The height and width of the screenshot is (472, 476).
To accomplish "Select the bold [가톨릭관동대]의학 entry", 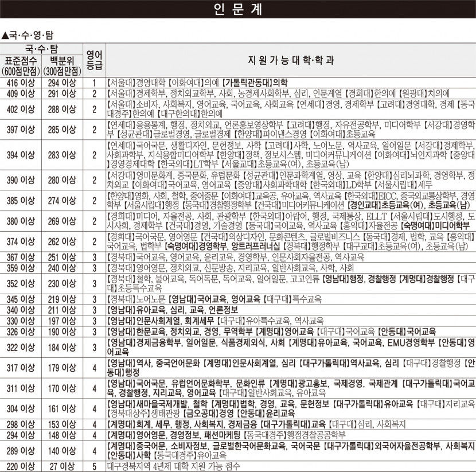I will pos(256,83).
